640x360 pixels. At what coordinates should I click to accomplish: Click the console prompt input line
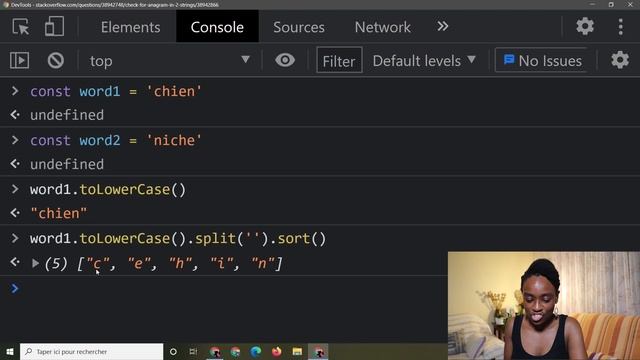pyautogui.click(x=229, y=289)
